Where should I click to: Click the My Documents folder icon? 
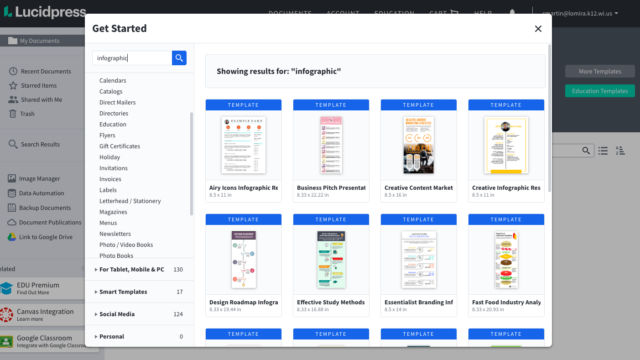coord(13,40)
